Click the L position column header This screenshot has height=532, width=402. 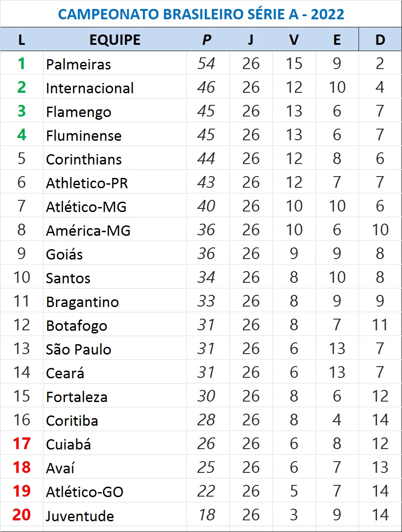22,40
